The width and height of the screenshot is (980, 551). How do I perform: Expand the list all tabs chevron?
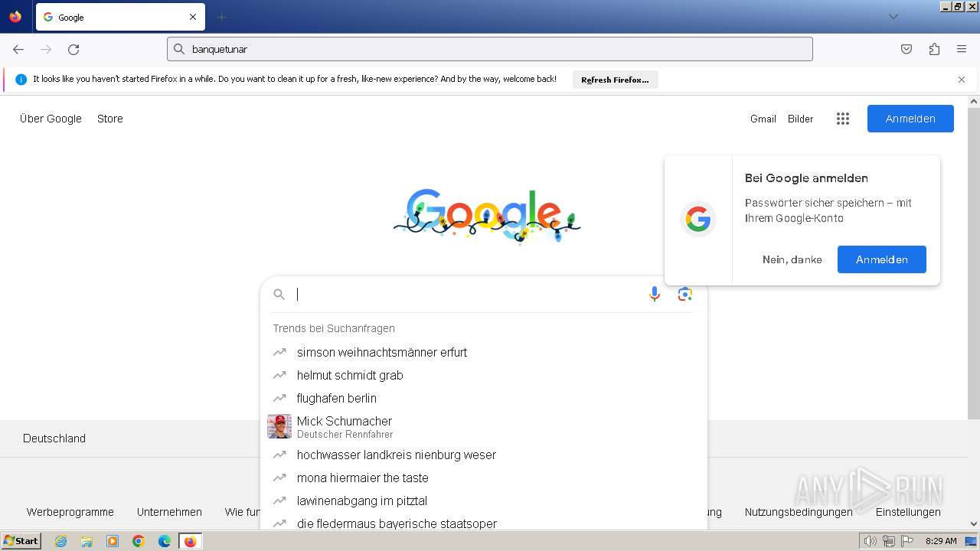pyautogui.click(x=893, y=17)
